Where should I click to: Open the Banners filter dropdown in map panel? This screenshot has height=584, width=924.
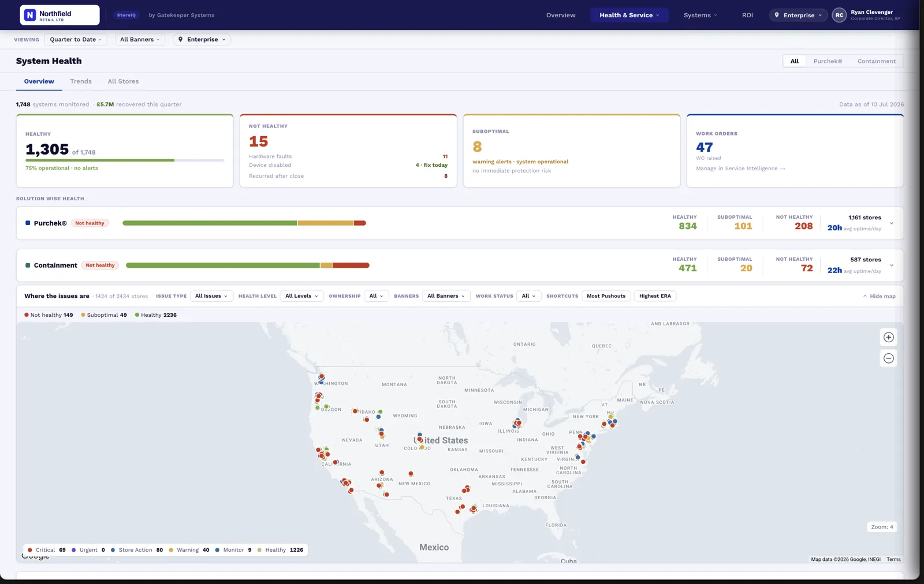coord(446,296)
